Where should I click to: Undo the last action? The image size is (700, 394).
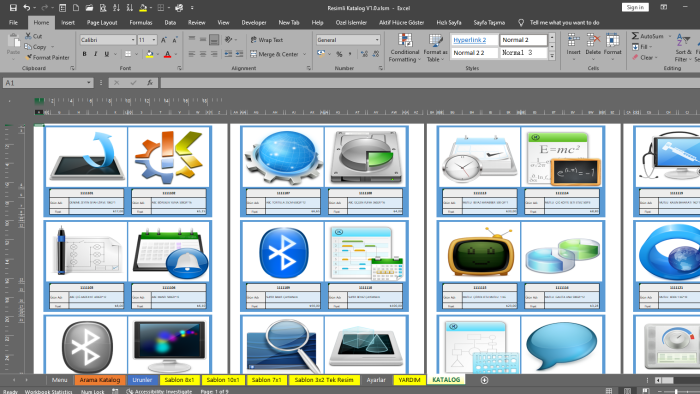pos(27,8)
